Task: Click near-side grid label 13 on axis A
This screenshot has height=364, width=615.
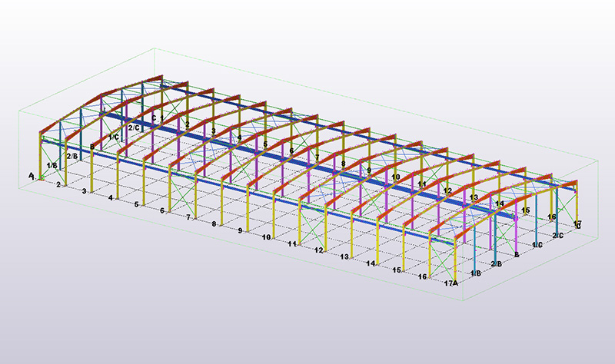Action: (344, 256)
